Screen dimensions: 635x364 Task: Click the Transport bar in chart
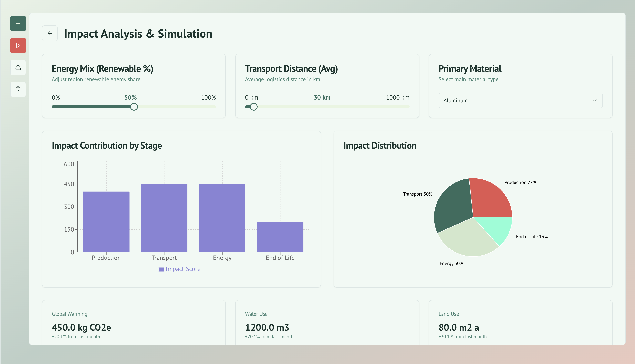coord(164,218)
